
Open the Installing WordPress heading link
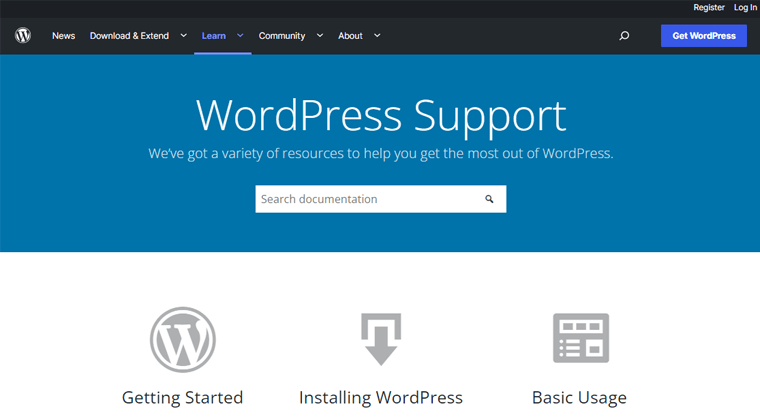coord(381,397)
